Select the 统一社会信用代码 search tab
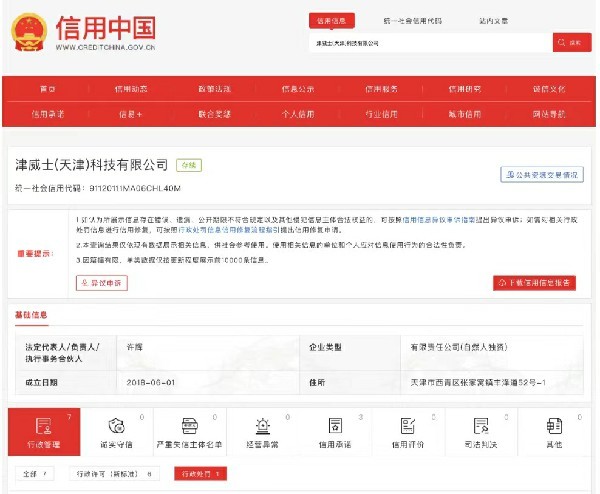Screen dimensions: 600x494 (x=412, y=21)
